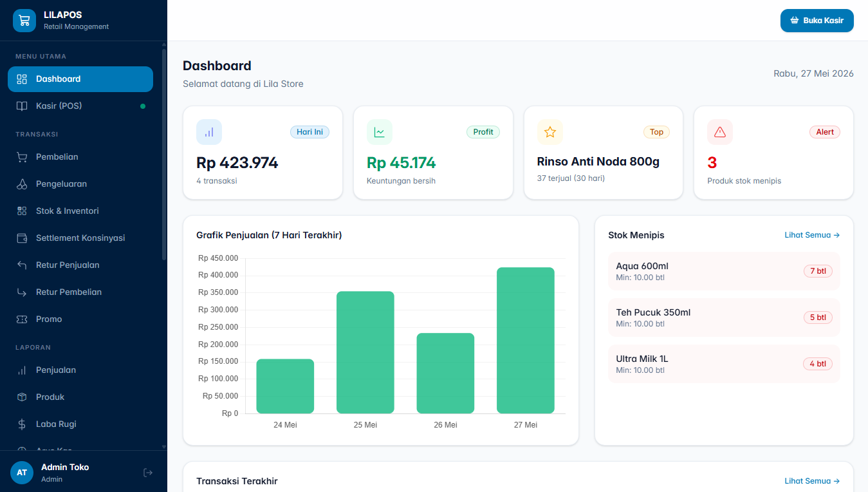This screenshot has height=492, width=868.
Task: Click the basket icon in Buka Kasir button
Action: (795, 21)
